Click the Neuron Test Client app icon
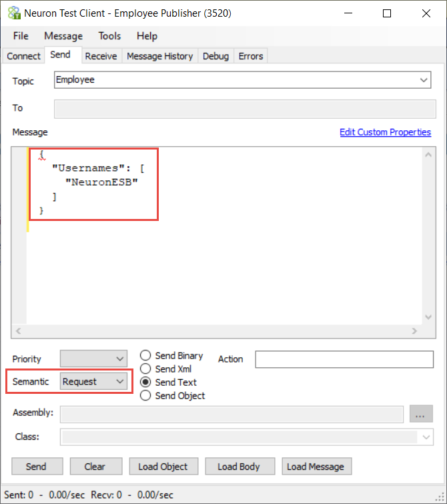This screenshot has width=447, height=504. click(x=14, y=13)
